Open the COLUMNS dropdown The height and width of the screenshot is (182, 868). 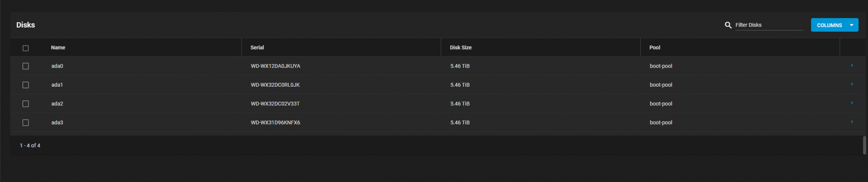834,25
